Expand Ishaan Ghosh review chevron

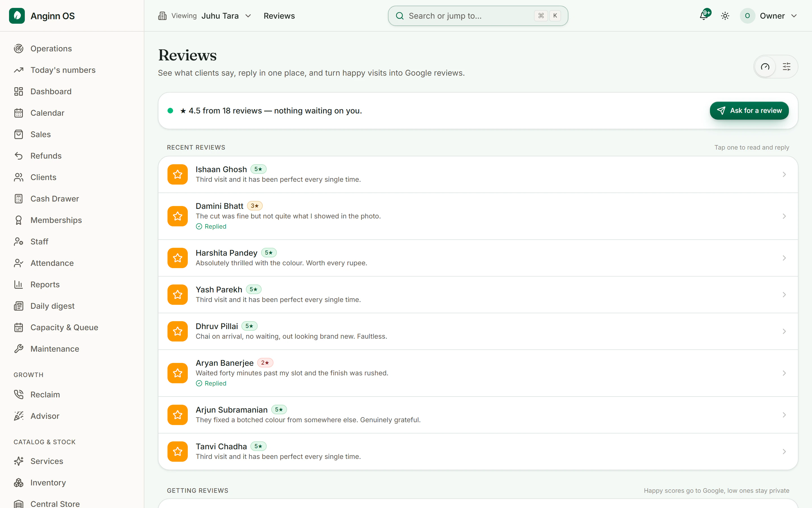(784, 174)
